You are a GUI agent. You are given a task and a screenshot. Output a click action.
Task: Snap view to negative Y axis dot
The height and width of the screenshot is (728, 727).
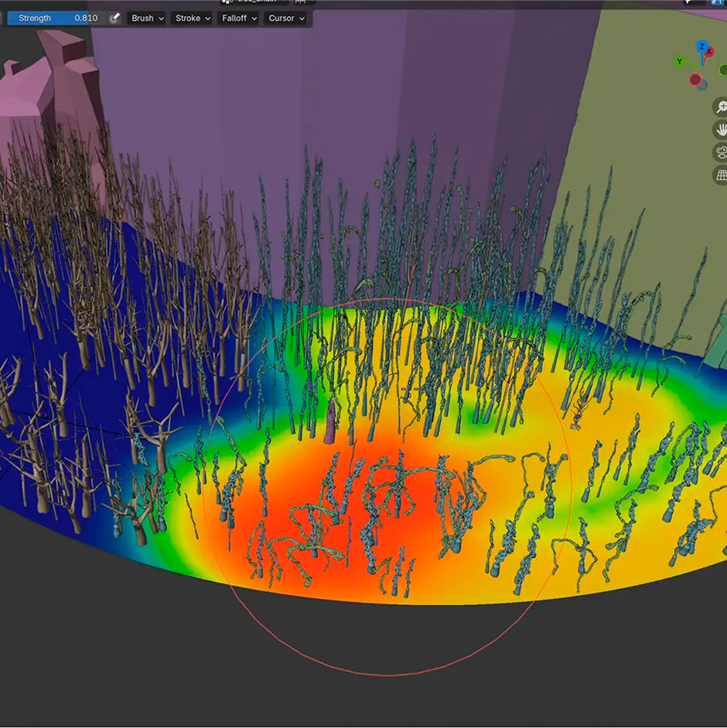pos(723,70)
